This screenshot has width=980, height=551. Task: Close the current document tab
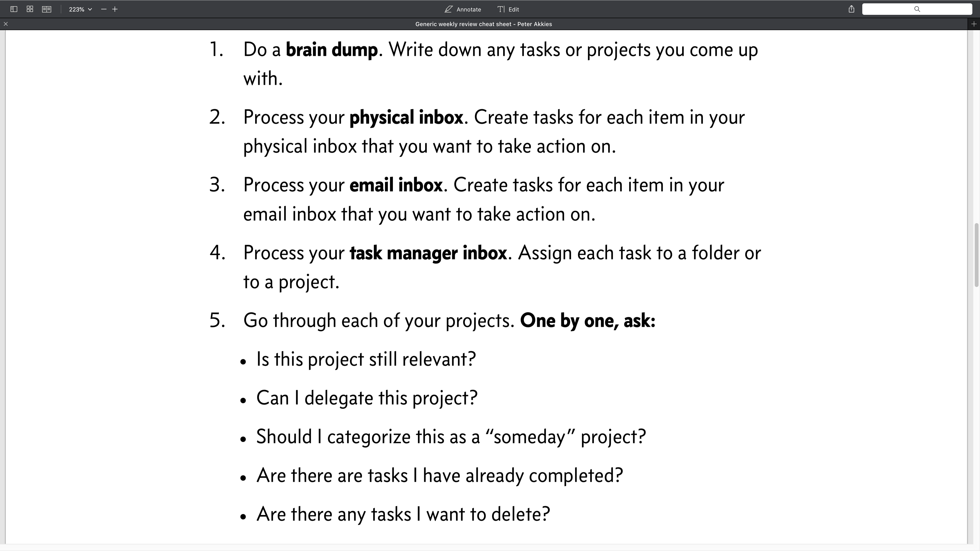click(6, 24)
